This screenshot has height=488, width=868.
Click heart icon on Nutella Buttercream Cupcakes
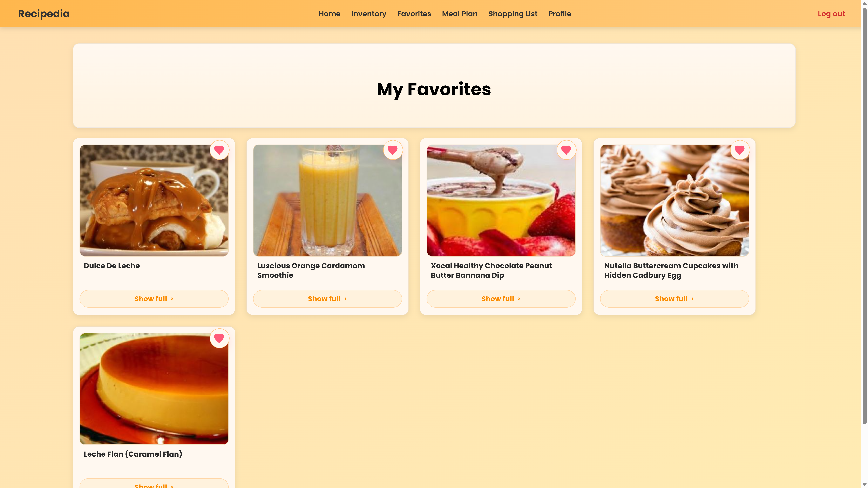coord(740,150)
